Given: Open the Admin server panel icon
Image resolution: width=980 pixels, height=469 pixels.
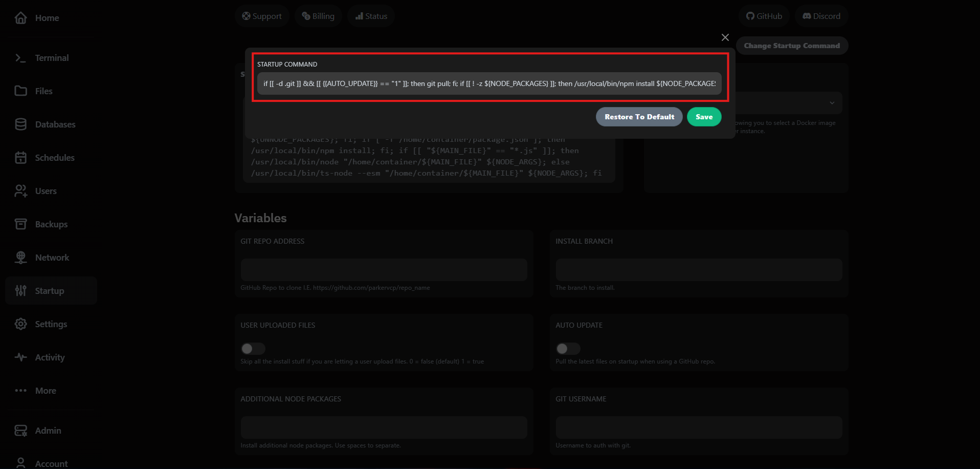Looking at the screenshot, I should point(20,431).
